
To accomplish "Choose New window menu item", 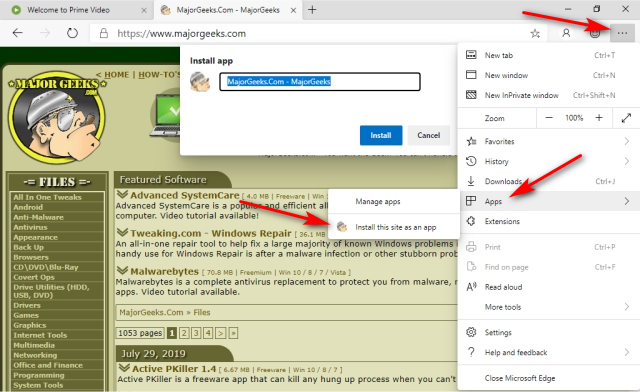I will (548, 75).
